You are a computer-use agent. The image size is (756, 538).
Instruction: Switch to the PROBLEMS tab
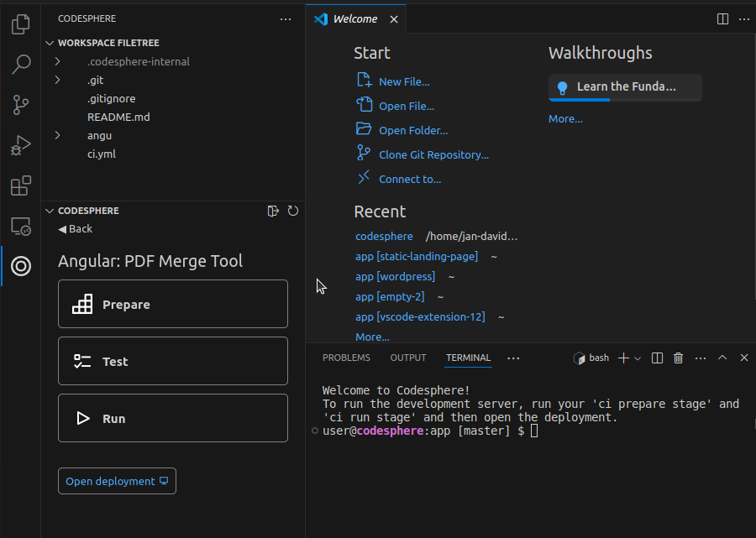tap(346, 358)
